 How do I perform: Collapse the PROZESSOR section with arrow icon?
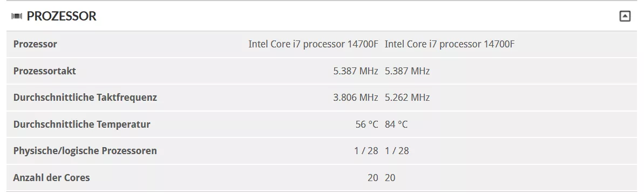coord(625,16)
